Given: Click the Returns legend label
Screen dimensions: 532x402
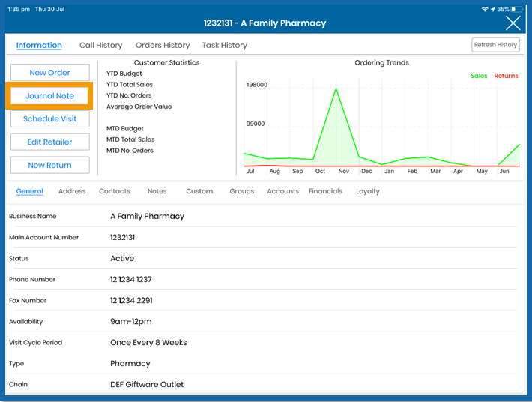Looking at the screenshot, I should (x=506, y=76).
